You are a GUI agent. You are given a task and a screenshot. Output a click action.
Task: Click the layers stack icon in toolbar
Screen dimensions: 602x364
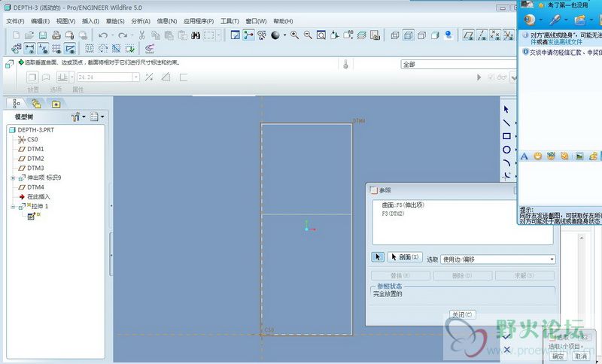[362, 35]
